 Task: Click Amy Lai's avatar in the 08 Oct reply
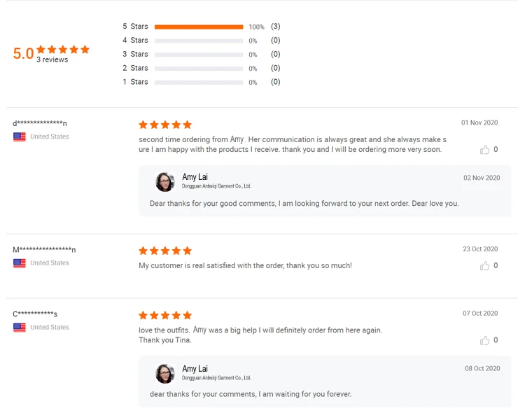click(165, 374)
